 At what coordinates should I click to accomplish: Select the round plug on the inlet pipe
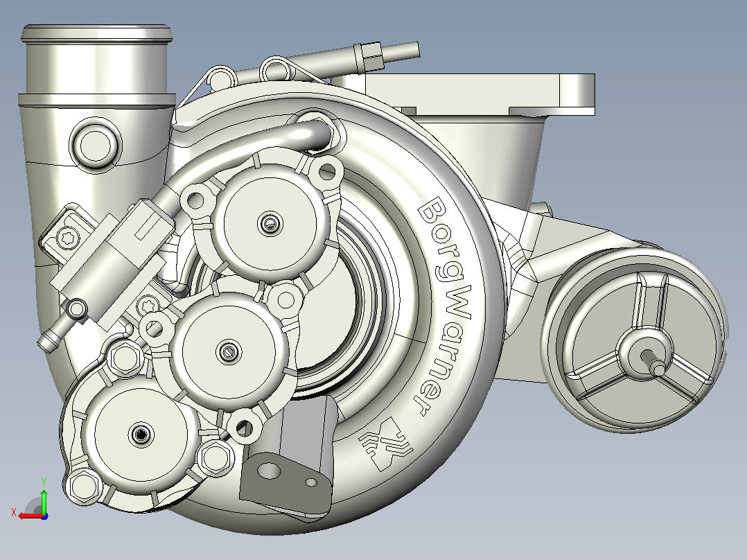tap(96, 146)
